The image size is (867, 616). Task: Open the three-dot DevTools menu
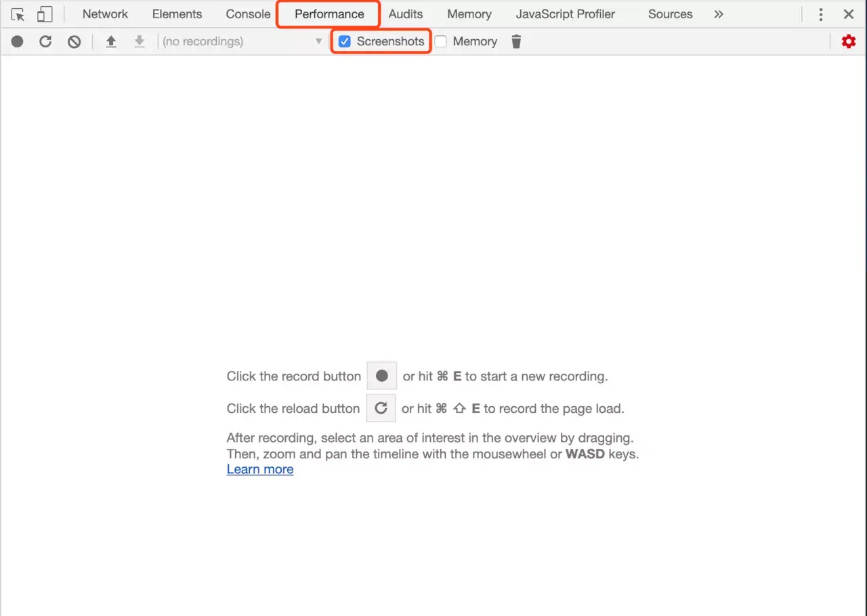[x=821, y=14]
